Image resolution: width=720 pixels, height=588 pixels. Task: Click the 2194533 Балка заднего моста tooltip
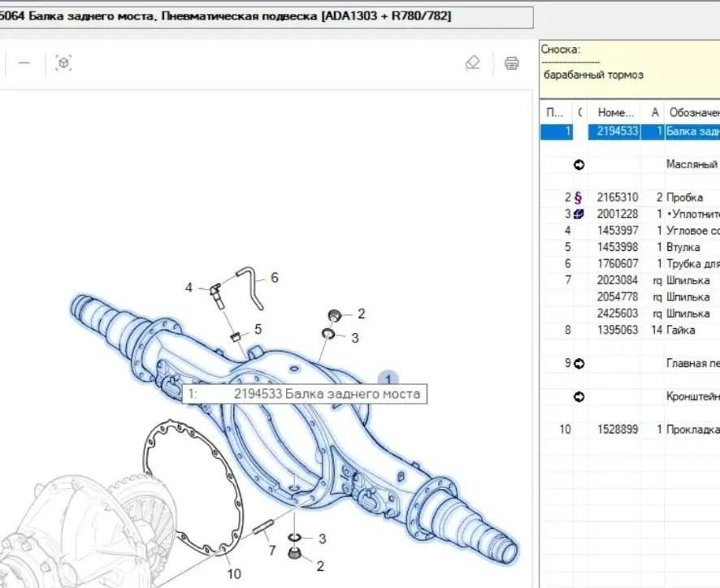click(305, 394)
